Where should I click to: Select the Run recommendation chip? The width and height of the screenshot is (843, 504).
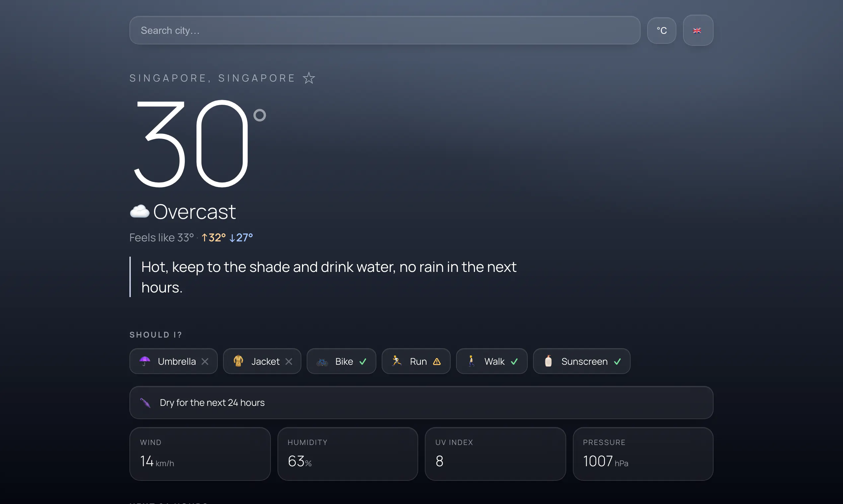416,361
